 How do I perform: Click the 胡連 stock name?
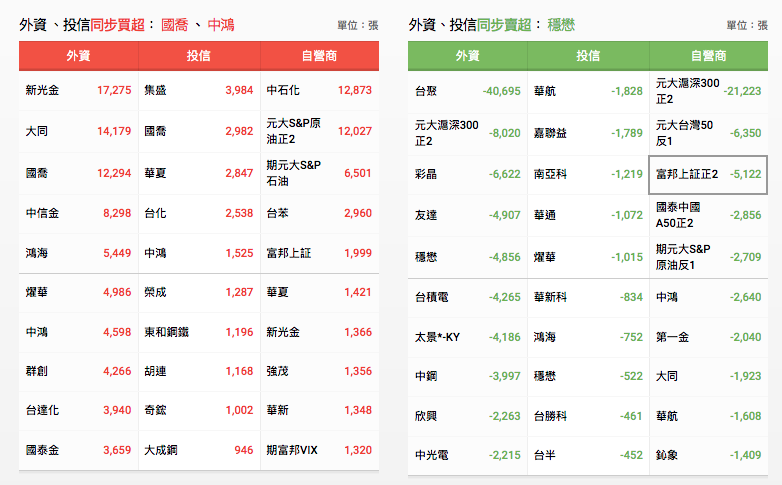point(155,371)
